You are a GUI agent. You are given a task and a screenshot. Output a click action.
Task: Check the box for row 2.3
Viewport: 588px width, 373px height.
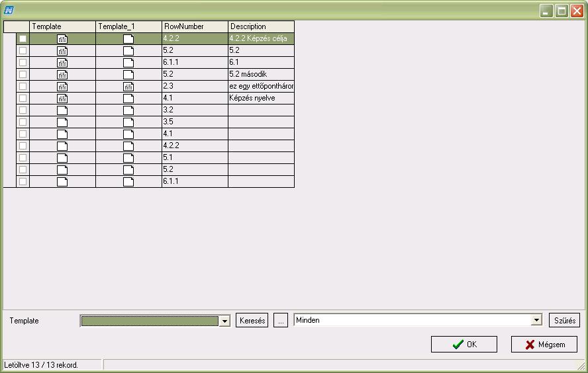coord(23,86)
